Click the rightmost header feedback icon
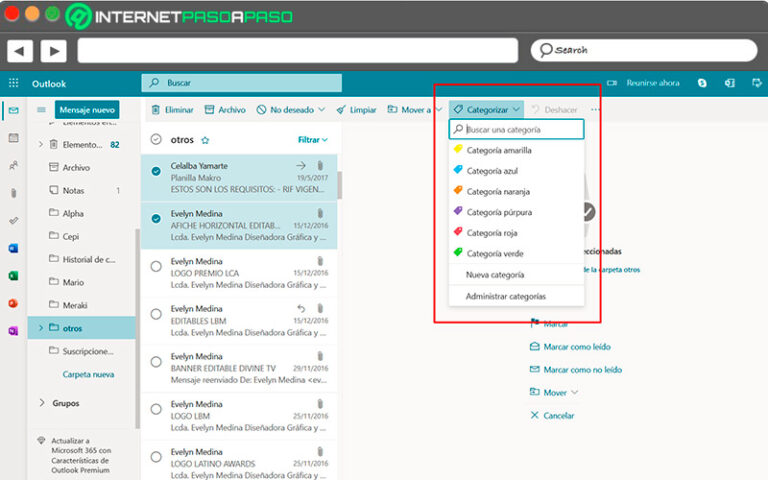 (757, 83)
